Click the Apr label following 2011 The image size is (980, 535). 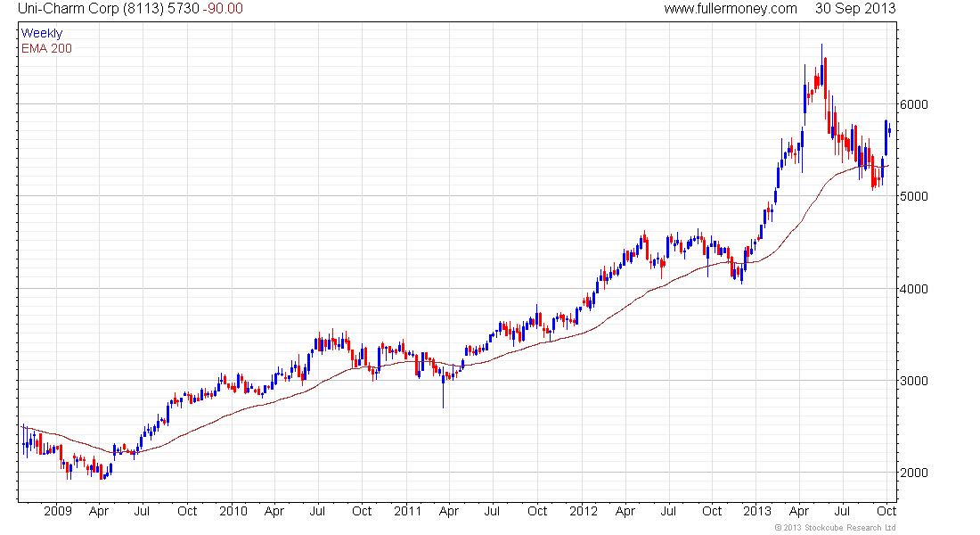coord(449,511)
